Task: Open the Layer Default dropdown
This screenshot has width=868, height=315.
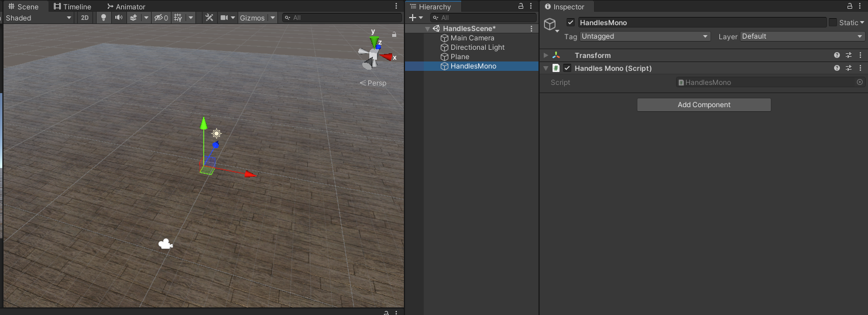Action: click(802, 36)
